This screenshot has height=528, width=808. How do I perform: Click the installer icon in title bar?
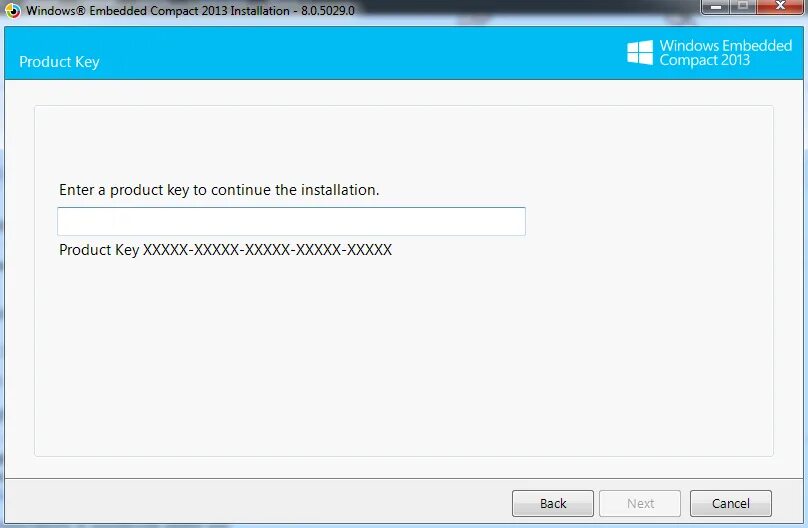point(12,10)
